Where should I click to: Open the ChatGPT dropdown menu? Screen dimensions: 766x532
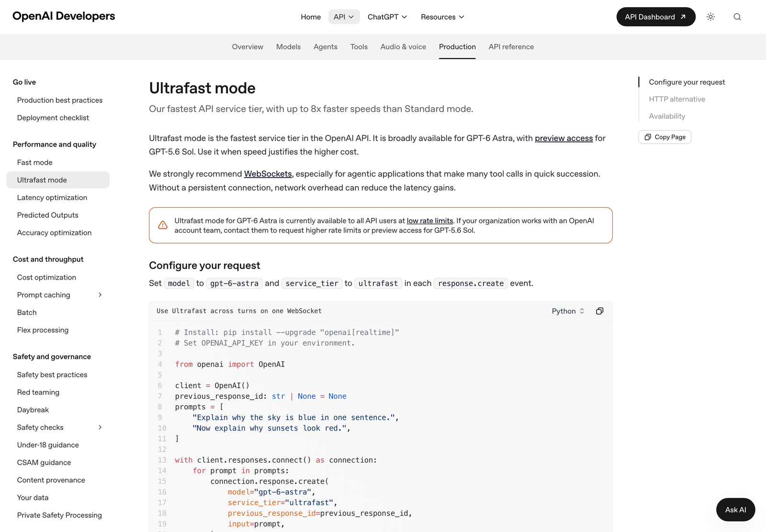(x=387, y=17)
